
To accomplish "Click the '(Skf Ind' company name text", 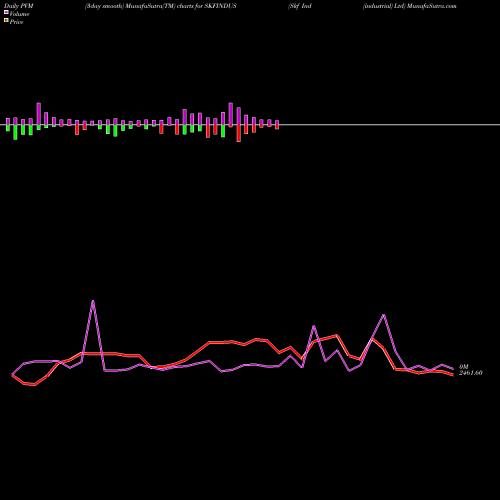I will (x=300, y=6).
